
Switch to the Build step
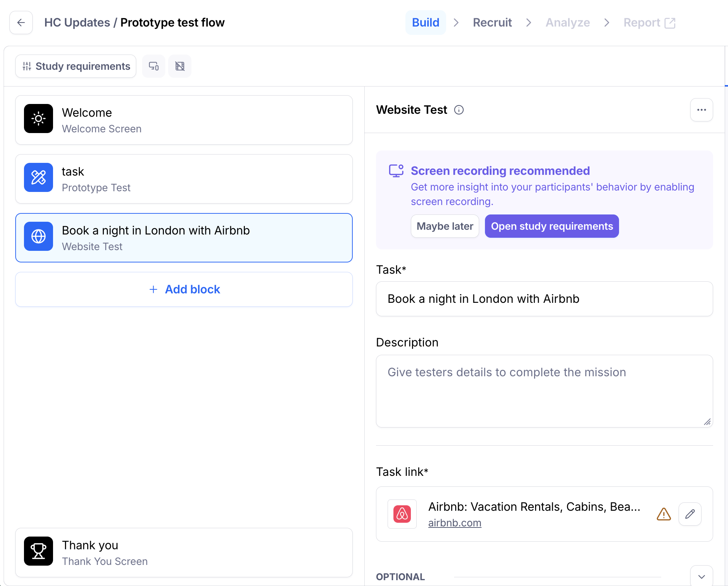point(426,23)
